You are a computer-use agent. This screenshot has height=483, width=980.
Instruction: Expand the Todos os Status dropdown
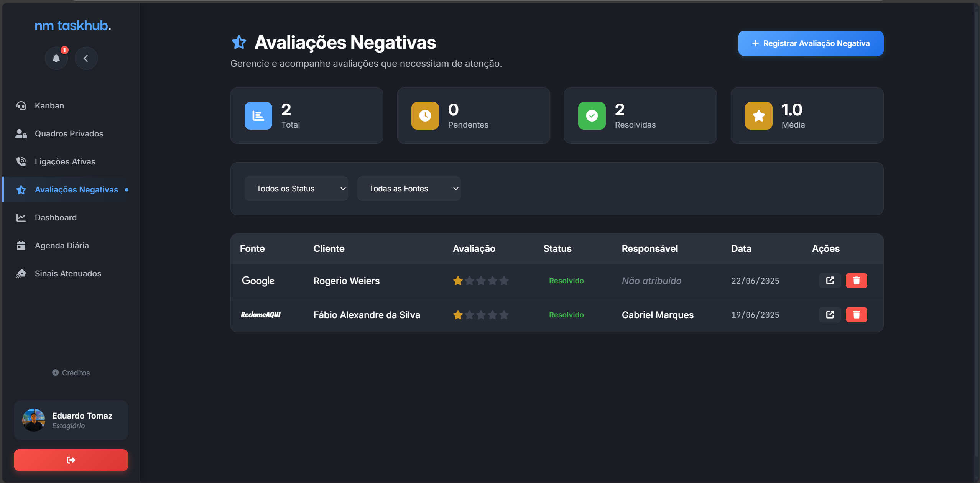tap(296, 189)
